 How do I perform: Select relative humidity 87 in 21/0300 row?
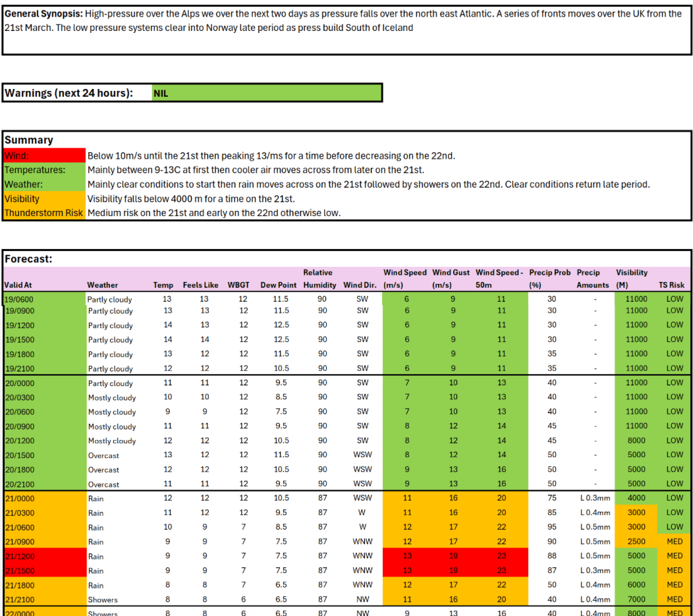[323, 513]
